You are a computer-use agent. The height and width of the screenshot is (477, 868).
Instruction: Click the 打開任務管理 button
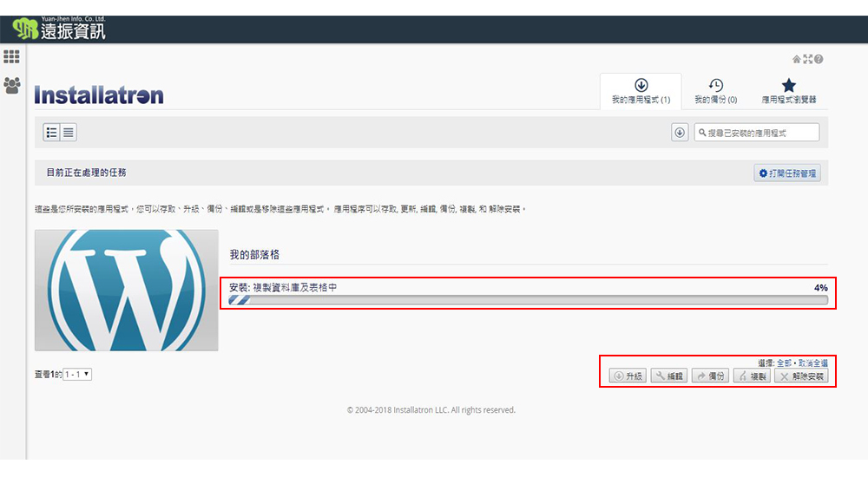[787, 173]
